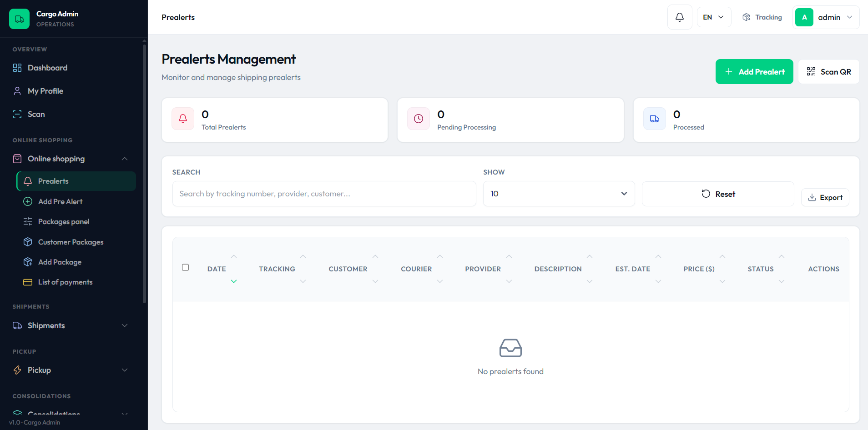Click the Online shopping bag icon
This screenshot has height=430, width=868.
(x=17, y=159)
